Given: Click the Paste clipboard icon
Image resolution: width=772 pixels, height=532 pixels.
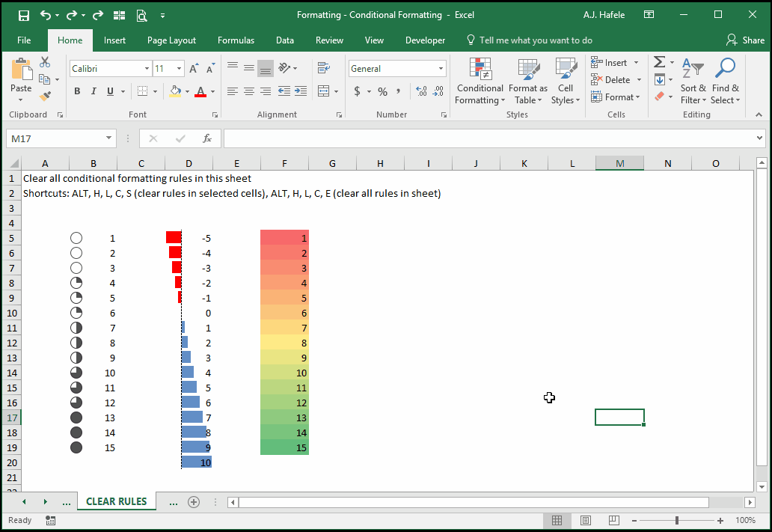Looking at the screenshot, I should pyautogui.click(x=21, y=70).
